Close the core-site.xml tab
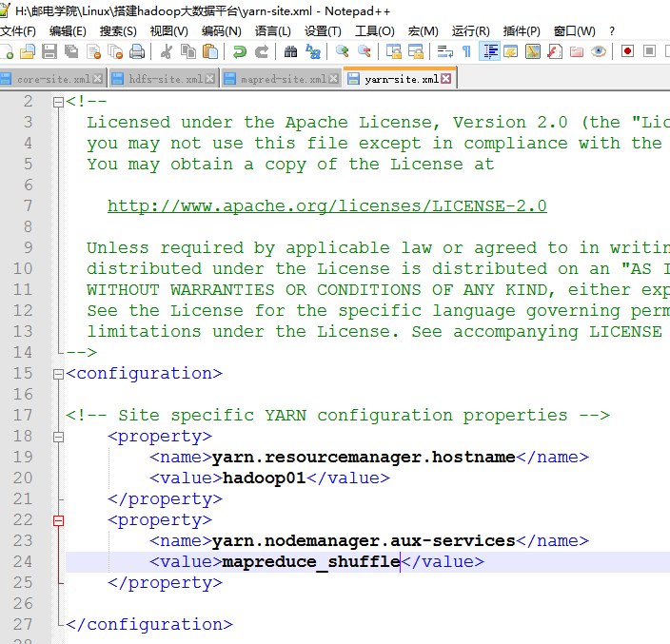This screenshot has width=670, height=644. click(x=97, y=79)
